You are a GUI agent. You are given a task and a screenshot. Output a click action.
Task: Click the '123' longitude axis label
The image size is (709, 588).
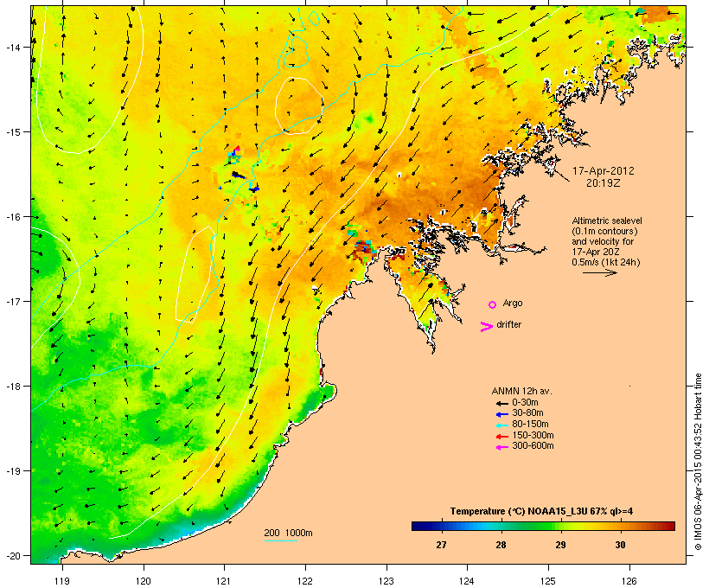coord(386,581)
